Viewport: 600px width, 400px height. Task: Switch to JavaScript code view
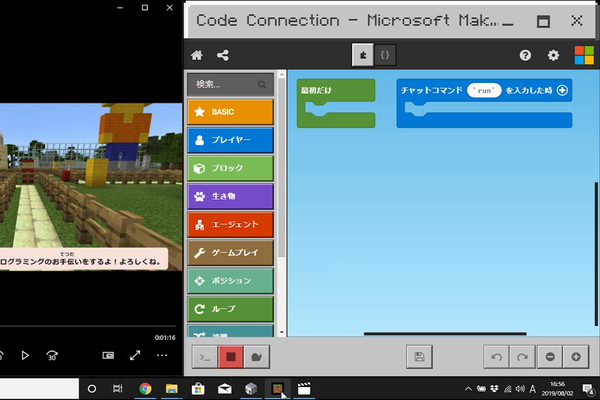[385, 55]
